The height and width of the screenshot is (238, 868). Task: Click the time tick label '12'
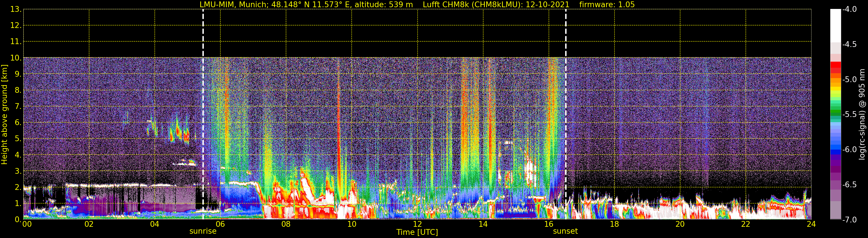point(417,224)
